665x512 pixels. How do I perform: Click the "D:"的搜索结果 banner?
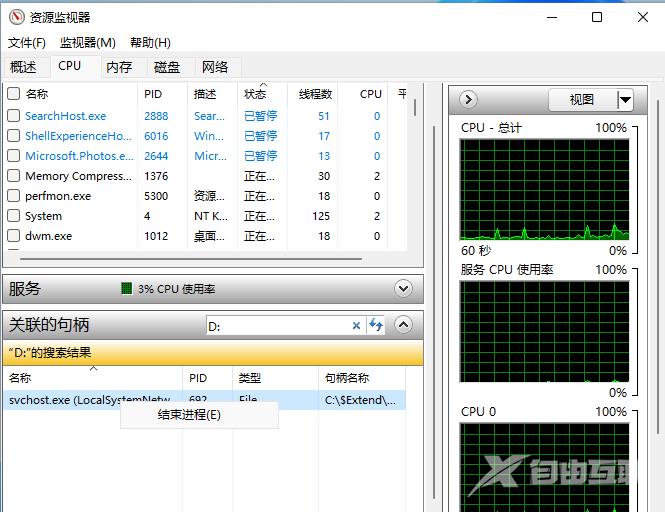pos(213,353)
